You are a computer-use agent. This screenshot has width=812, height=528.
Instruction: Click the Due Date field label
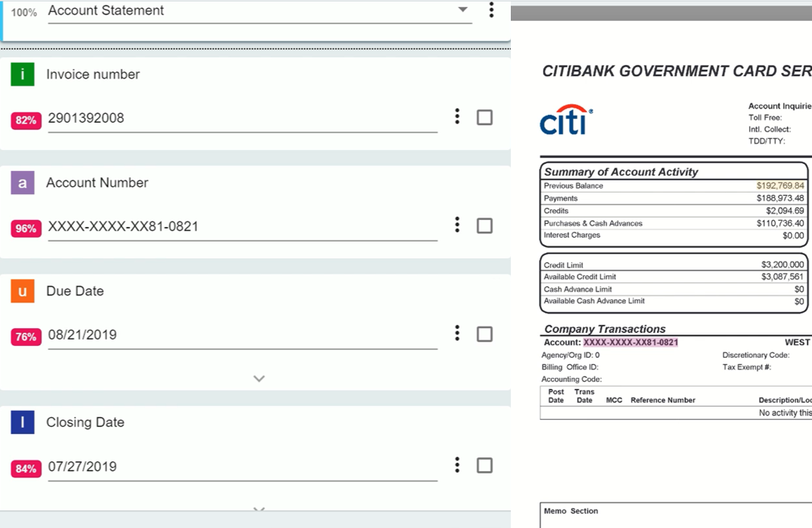[75, 291]
